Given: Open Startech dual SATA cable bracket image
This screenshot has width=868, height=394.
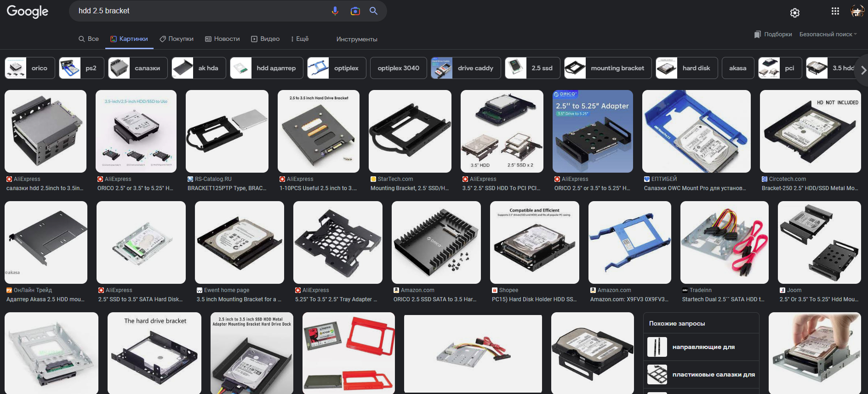Looking at the screenshot, I should click(725, 242).
